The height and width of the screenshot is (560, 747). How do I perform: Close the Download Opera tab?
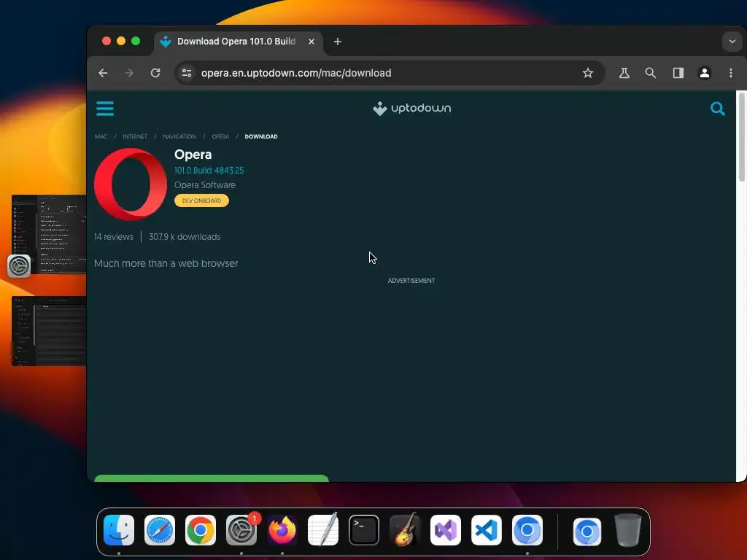[311, 42]
